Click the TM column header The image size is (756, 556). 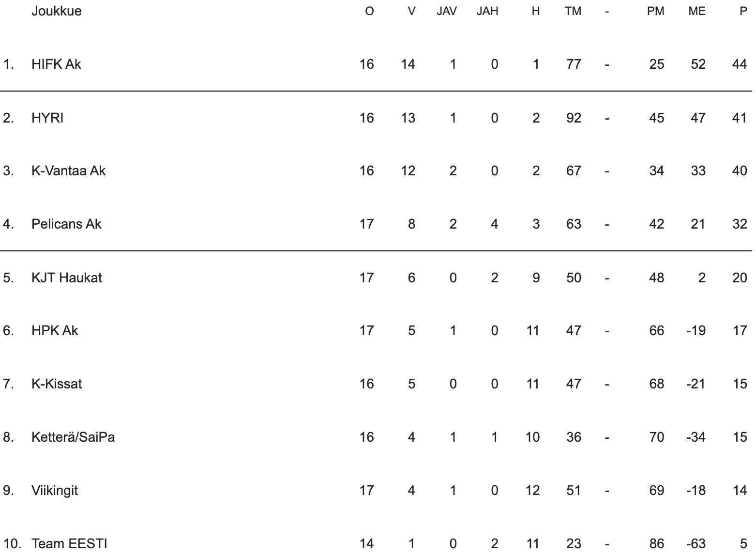pyautogui.click(x=573, y=11)
